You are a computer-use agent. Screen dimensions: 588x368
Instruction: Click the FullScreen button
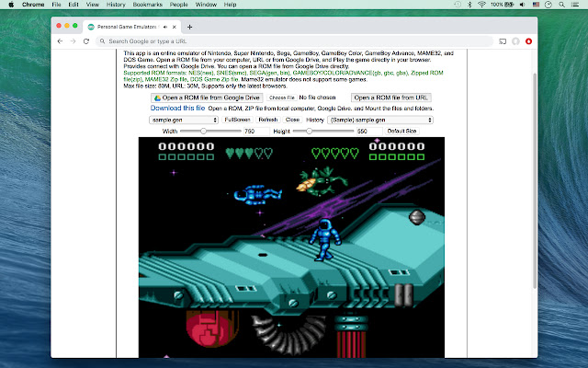[x=237, y=120]
